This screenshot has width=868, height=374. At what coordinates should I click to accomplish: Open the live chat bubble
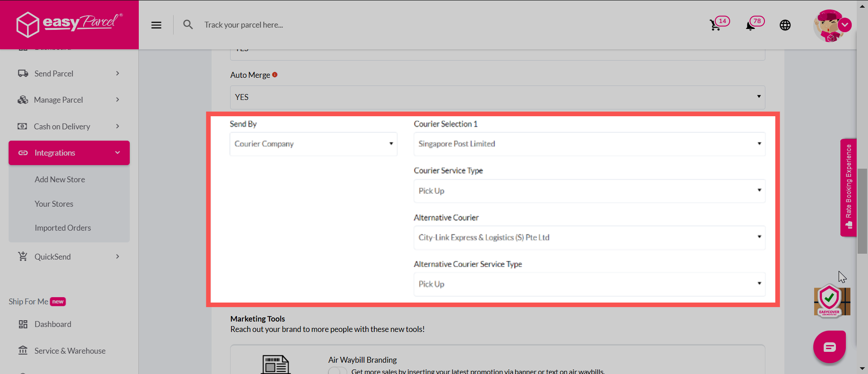pos(830,347)
